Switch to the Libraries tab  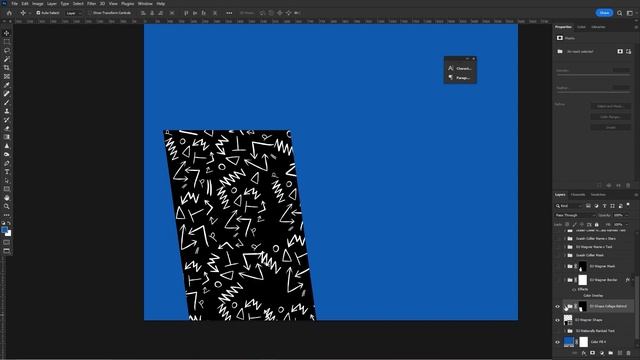coord(598,27)
